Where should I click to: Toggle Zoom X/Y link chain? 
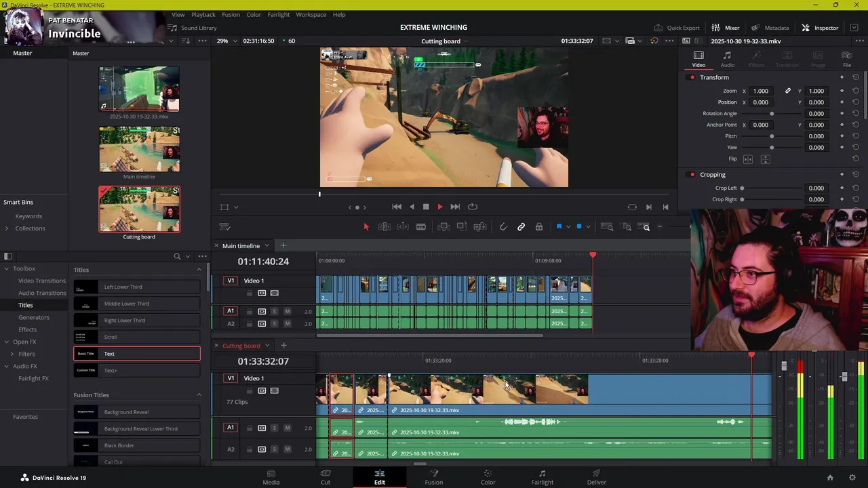coord(787,91)
